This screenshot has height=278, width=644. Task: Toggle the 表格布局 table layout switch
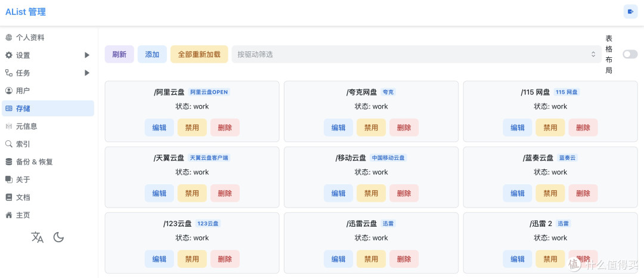[x=630, y=54]
